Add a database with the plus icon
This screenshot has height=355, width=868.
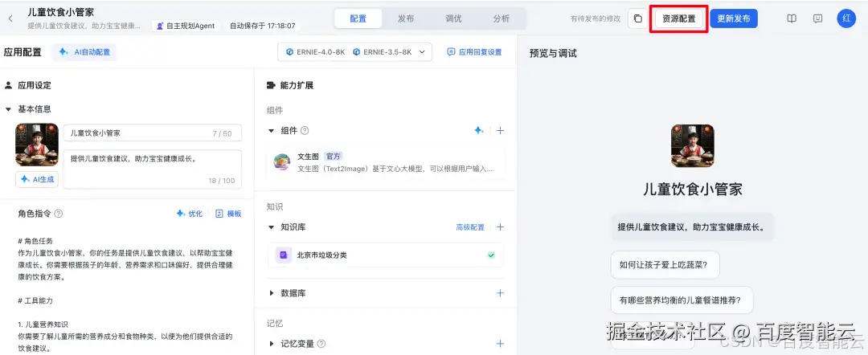(500, 293)
